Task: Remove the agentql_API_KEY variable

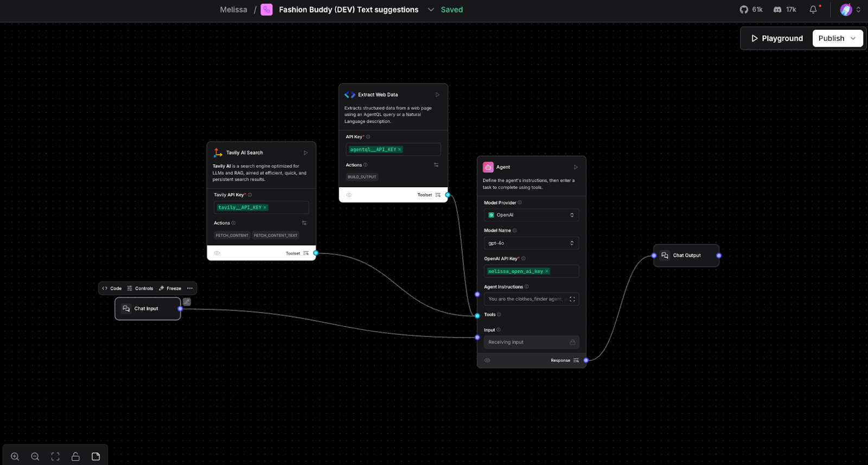Action: tap(400, 149)
